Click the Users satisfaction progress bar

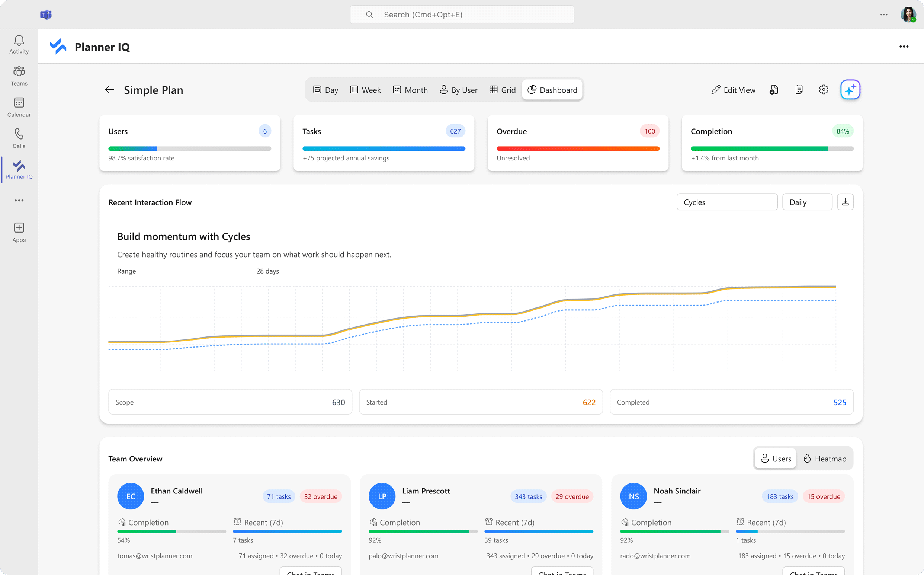190,149
